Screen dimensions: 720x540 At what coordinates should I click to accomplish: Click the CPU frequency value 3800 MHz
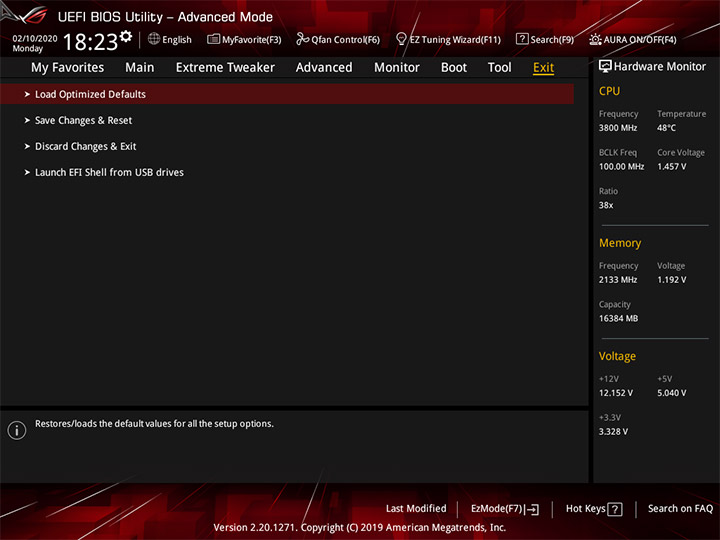(x=618, y=128)
